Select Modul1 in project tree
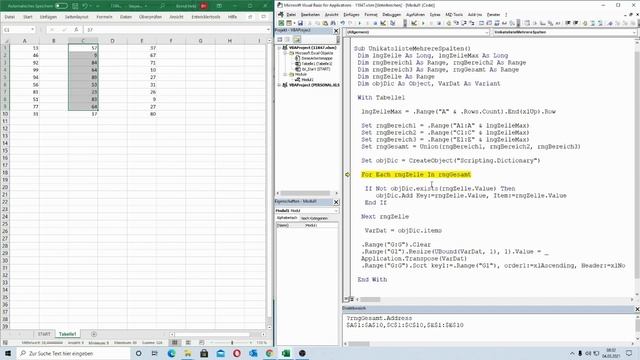 [x=307, y=80]
